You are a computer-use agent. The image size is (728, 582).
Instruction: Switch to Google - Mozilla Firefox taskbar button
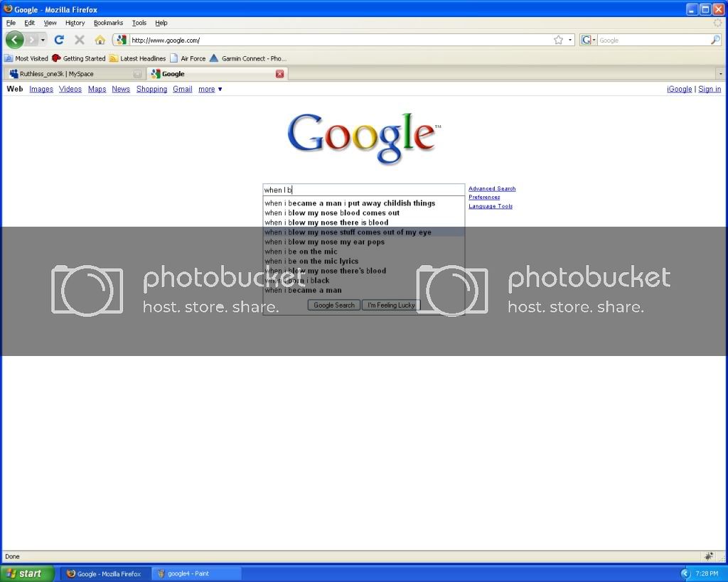click(x=105, y=573)
